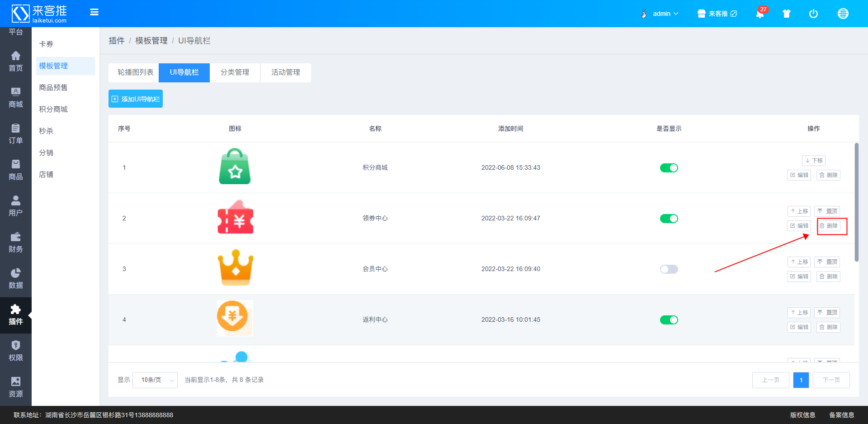The height and width of the screenshot is (424, 868).
Task: Click 模板管理 in breadcrumb
Action: point(151,41)
